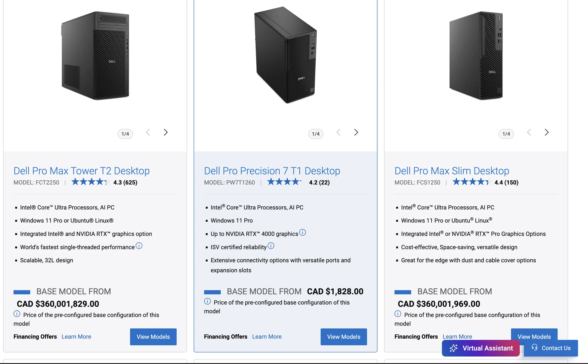588x364 pixels.
Task: Open price info icon under CAD $1,828.00
Action: pos(207,301)
